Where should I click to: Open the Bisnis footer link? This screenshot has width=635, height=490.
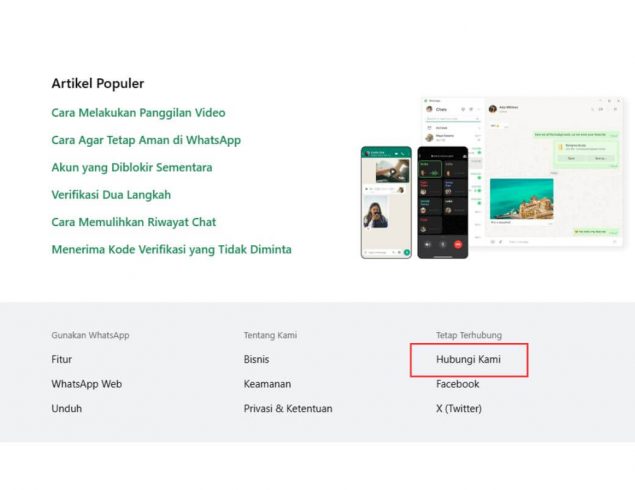click(256, 359)
